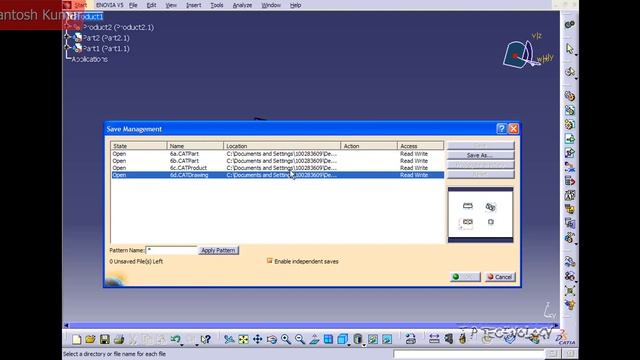640x360 pixels.
Task: Click the Shading render style icon
Action: [358, 339]
